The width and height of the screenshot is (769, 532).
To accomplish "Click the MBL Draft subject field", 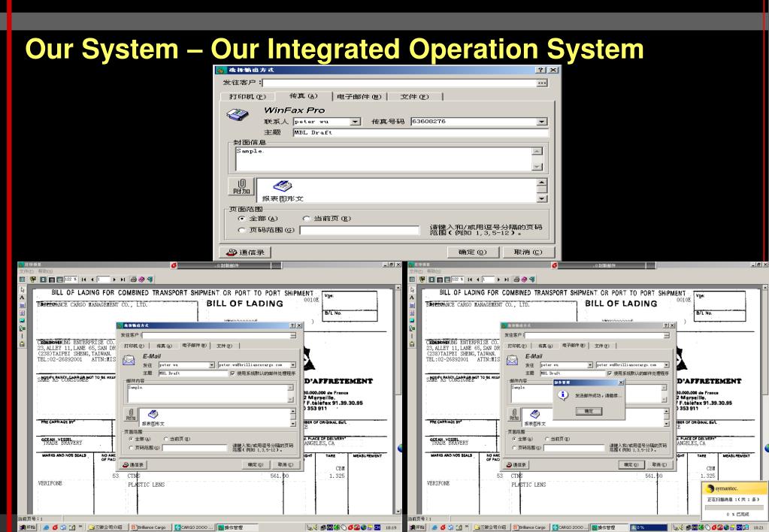I will pyautogui.click(x=420, y=132).
